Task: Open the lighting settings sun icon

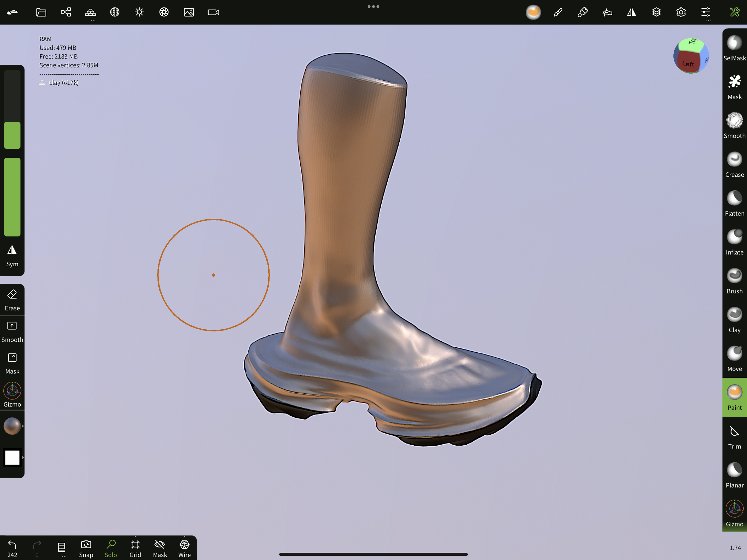Action: pyautogui.click(x=139, y=12)
